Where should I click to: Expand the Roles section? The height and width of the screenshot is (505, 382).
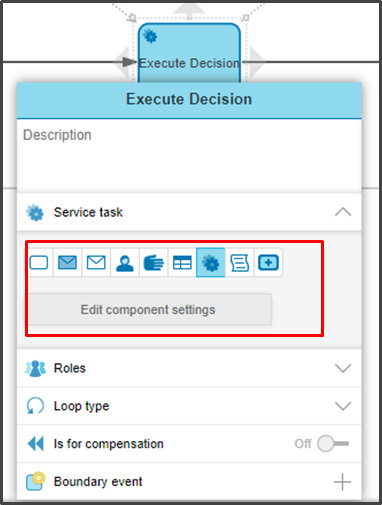[343, 368]
